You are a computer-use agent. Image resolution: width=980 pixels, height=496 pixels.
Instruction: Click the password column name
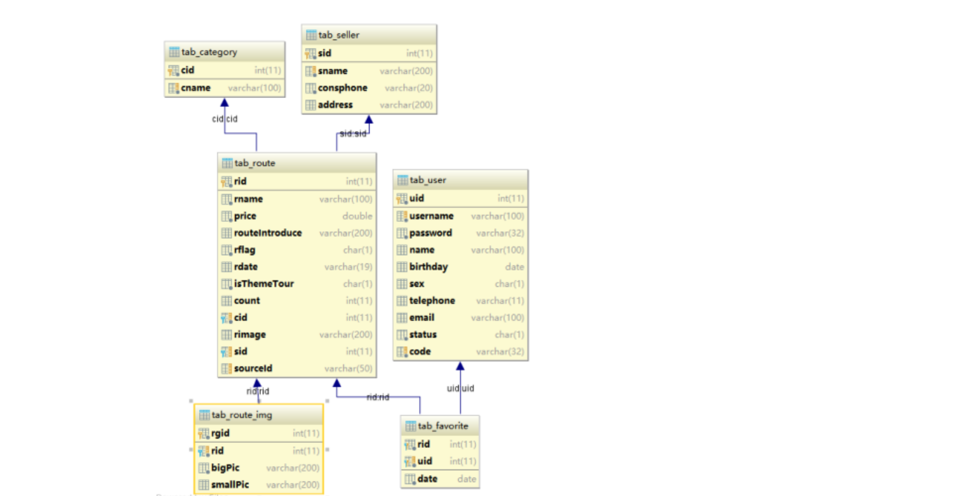click(x=431, y=233)
